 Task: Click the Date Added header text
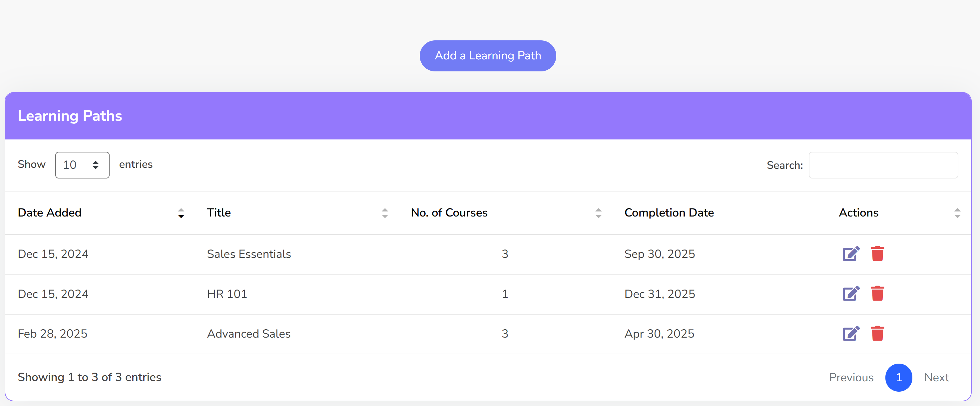point(49,213)
